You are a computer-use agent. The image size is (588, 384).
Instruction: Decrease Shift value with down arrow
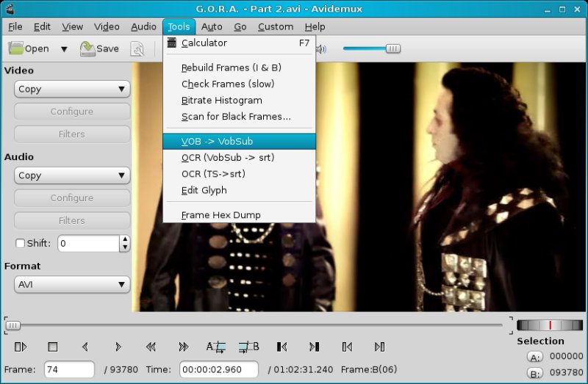pyautogui.click(x=125, y=247)
